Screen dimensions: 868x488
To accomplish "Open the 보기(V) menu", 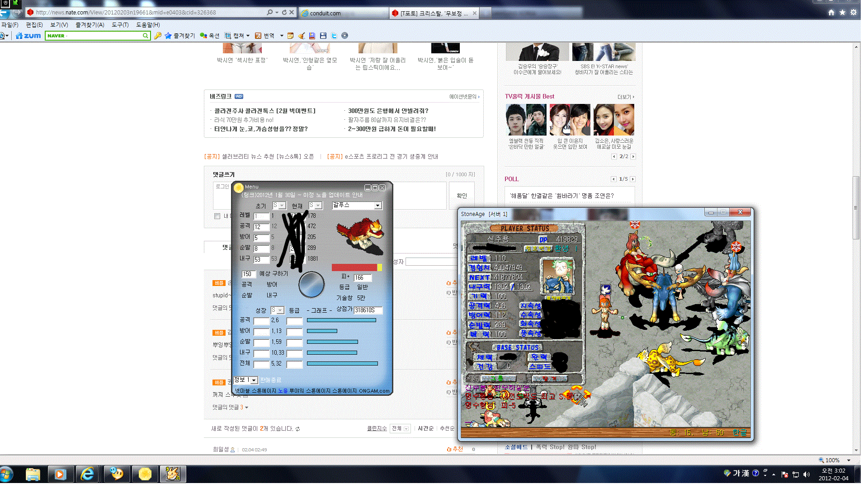I will point(59,25).
